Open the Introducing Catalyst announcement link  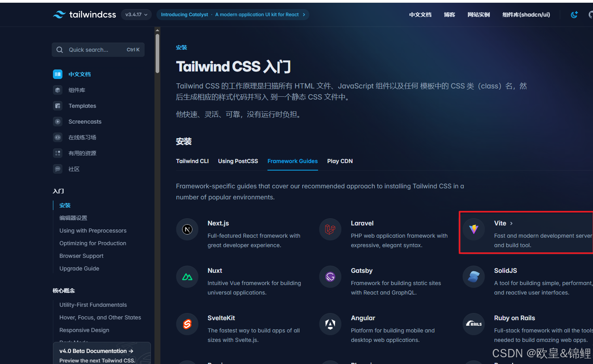[233, 15]
